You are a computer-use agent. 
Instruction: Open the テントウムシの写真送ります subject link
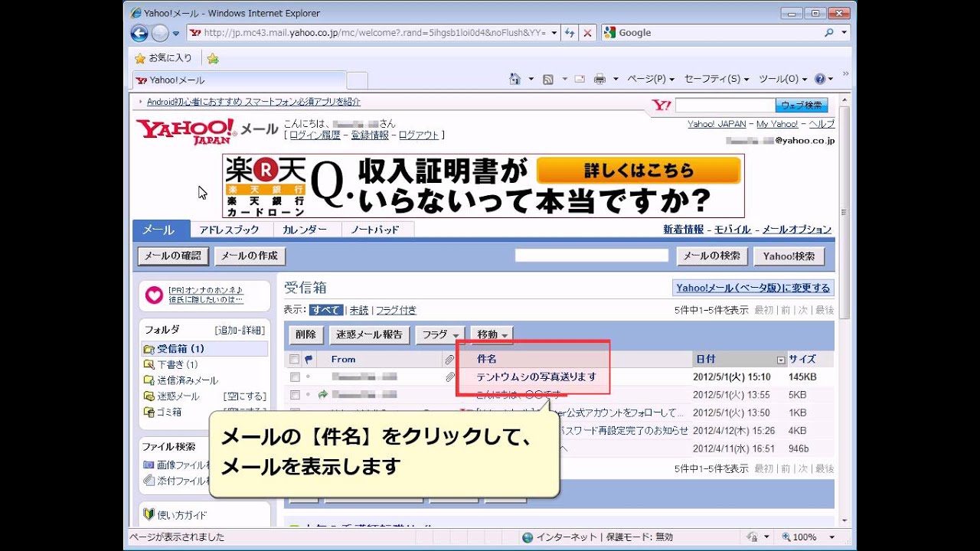pos(536,377)
